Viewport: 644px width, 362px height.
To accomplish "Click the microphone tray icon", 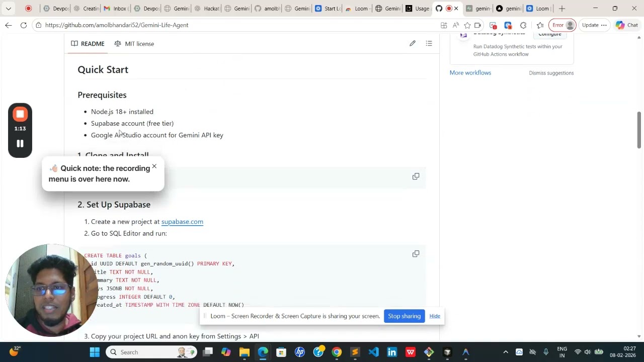I will point(546,352).
